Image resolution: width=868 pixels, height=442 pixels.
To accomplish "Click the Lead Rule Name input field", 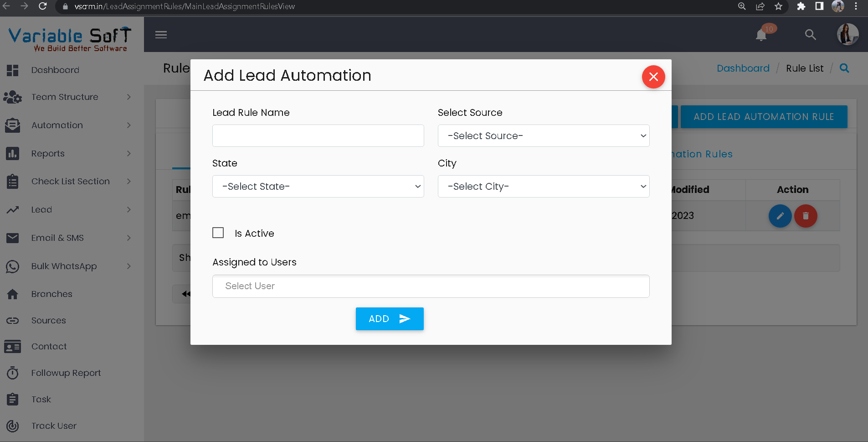I will point(318,136).
